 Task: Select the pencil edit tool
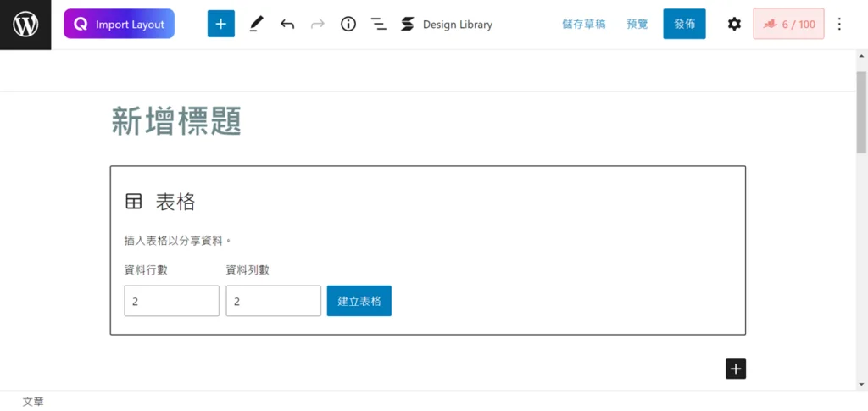coord(256,24)
